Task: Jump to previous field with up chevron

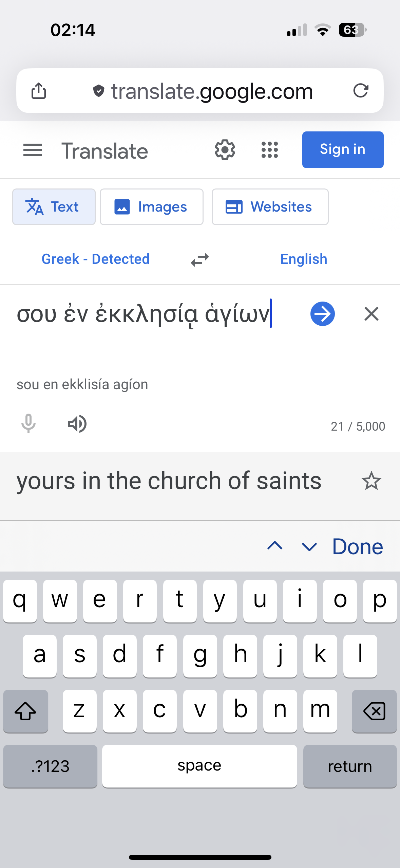Action: click(275, 546)
